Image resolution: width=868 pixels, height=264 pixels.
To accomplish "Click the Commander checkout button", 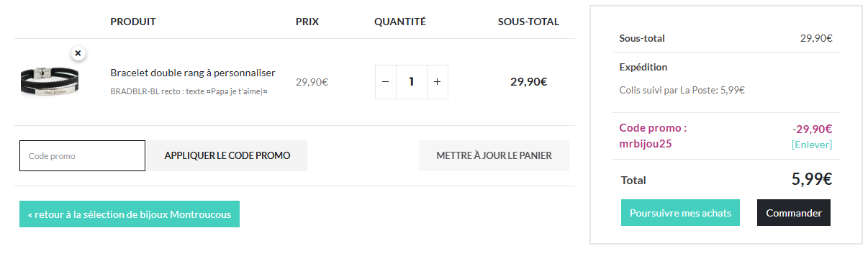I will point(794,213).
